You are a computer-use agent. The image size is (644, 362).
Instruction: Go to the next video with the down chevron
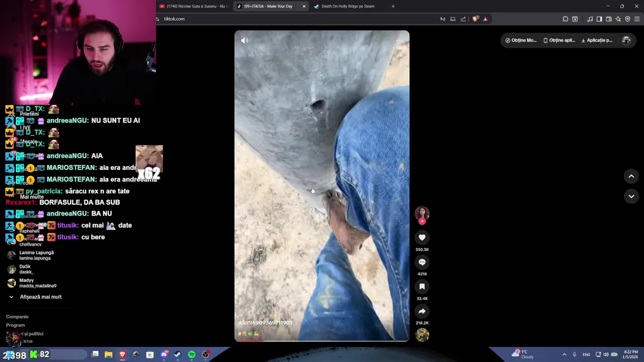pyautogui.click(x=631, y=196)
